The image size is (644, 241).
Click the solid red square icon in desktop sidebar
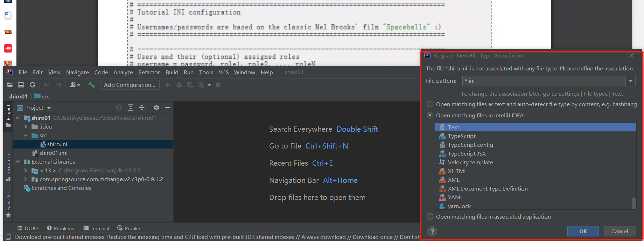(x=8, y=48)
